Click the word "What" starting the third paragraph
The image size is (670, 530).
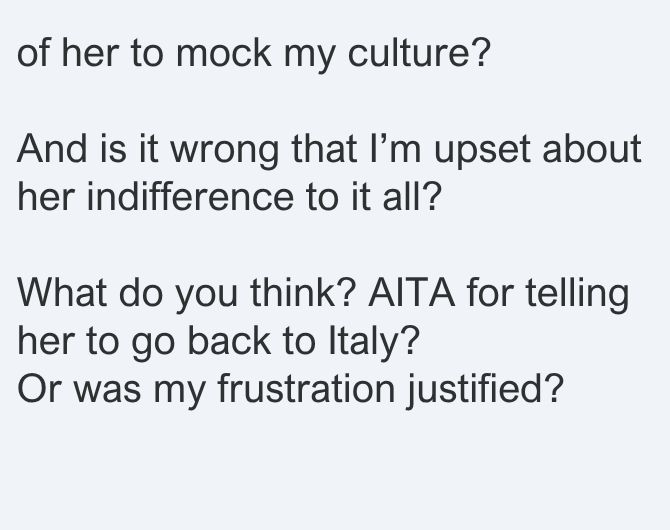[x=62, y=292]
